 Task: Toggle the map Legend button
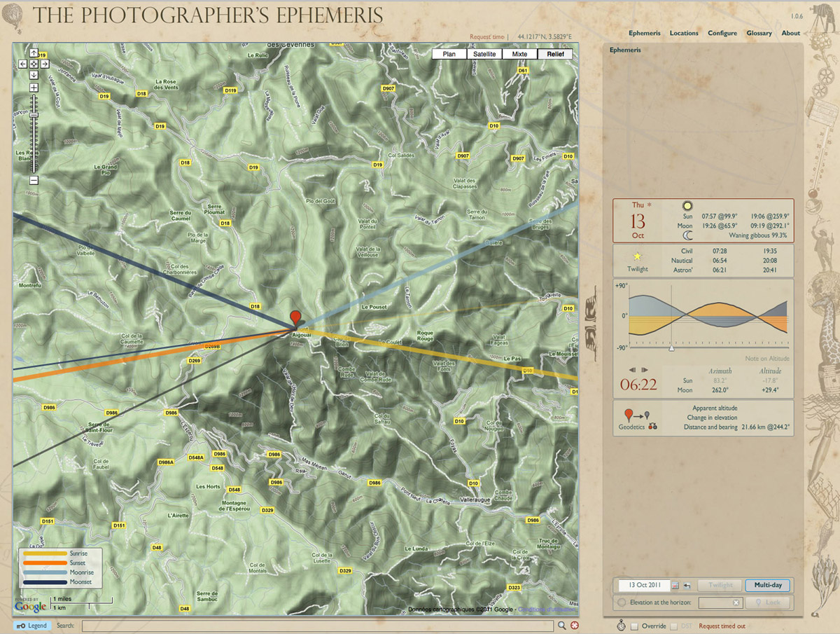[33, 626]
